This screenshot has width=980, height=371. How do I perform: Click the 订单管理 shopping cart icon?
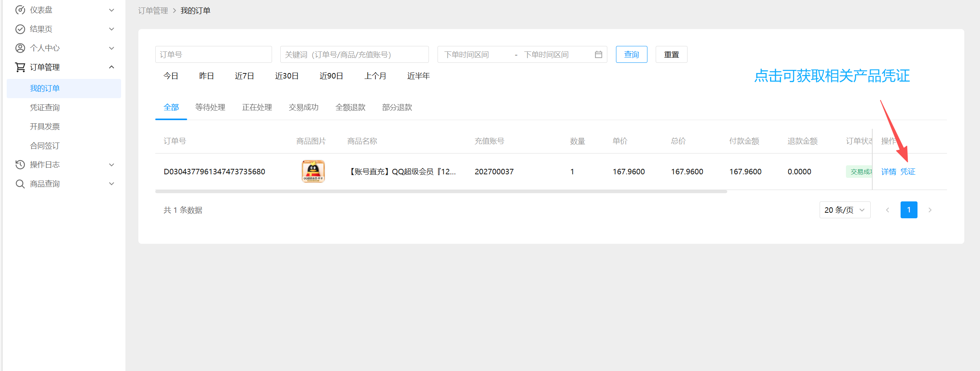[x=20, y=67]
